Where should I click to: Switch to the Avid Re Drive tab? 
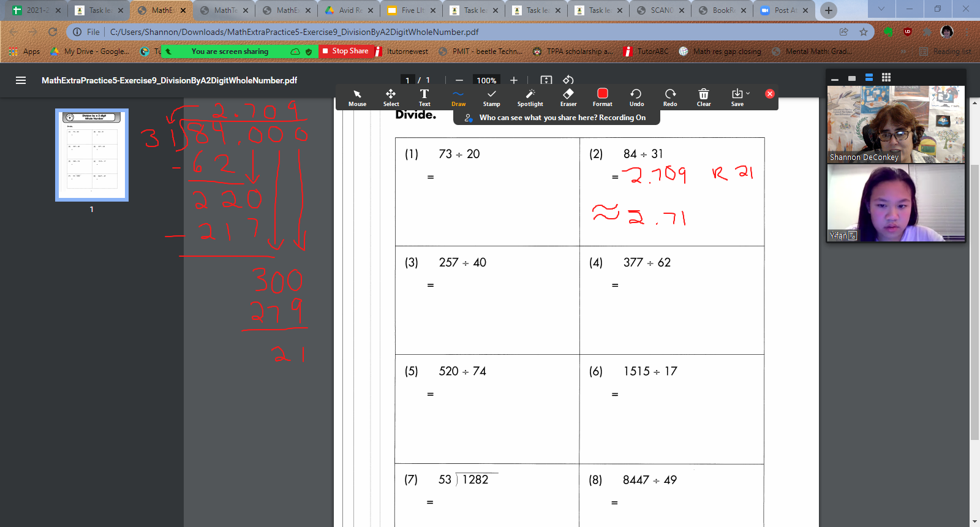(349, 10)
